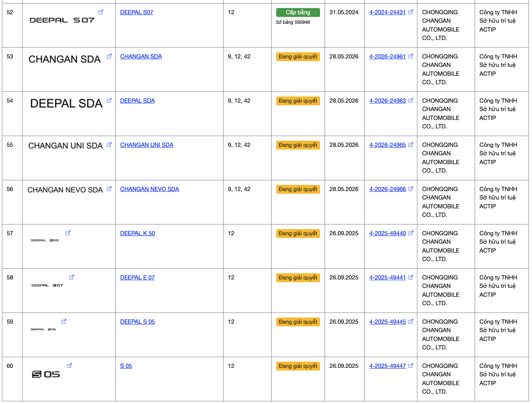Screen dimensions: 532x404
Task: Click "Đang giải quyết" status in DEEPAL SDA row
Action: [x=298, y=101]
